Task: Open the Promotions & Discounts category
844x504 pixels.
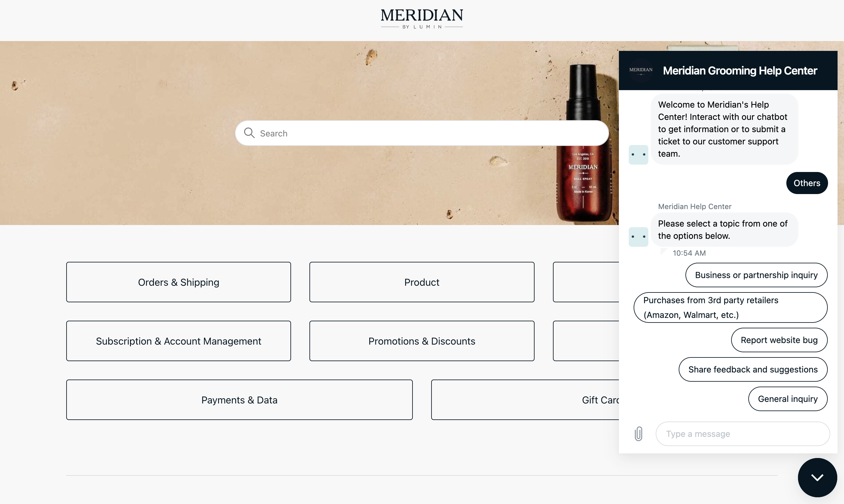Action: [421, 341]
